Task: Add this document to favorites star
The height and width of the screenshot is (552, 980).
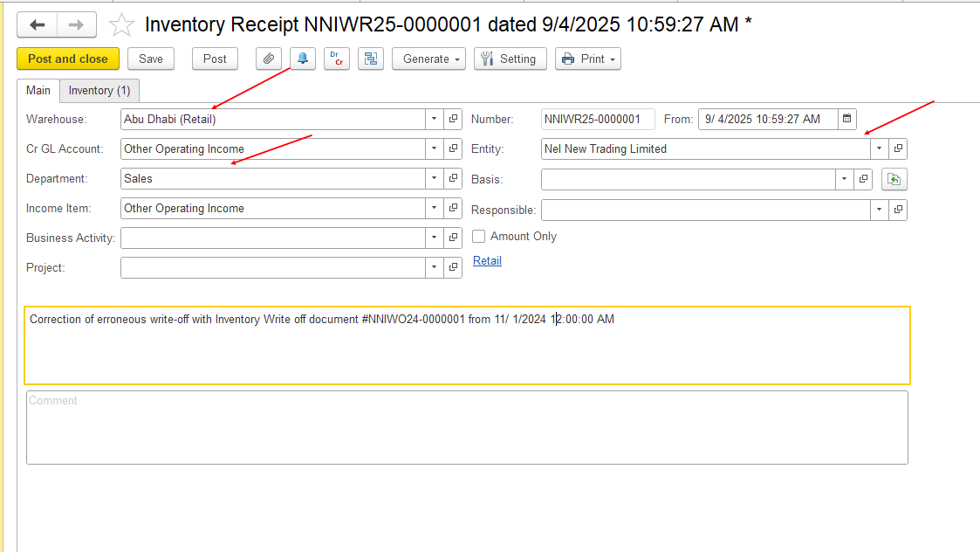Action: tap(121, 25)
